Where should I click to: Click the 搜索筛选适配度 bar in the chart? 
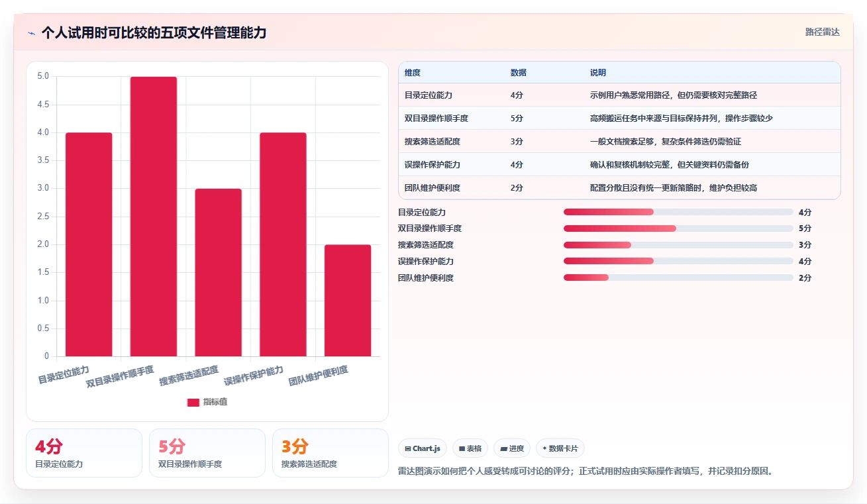coord(219,272)
